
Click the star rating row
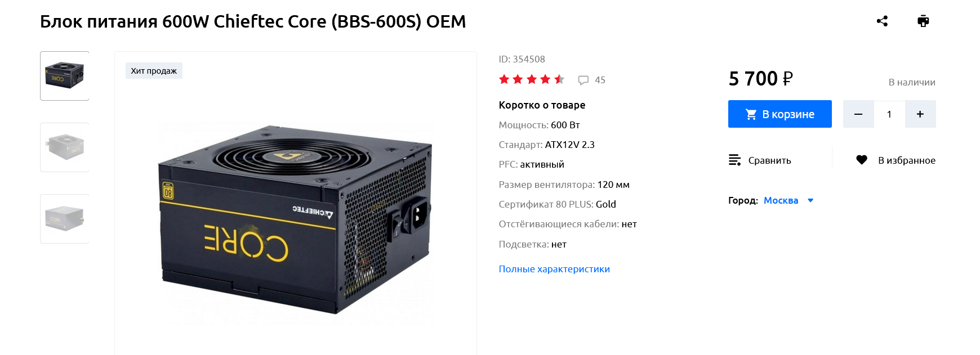[531, 79]
